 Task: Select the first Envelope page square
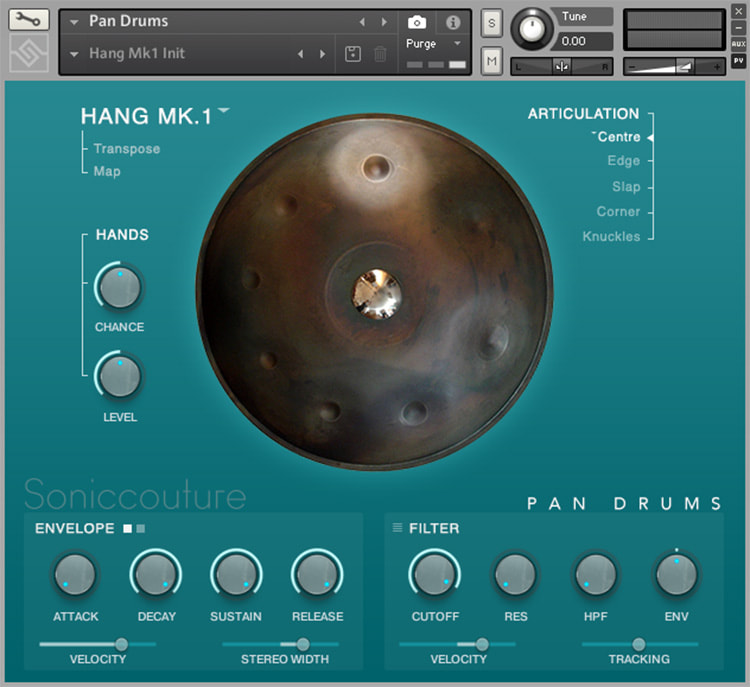pyautogui.click(x=127, y=528)
